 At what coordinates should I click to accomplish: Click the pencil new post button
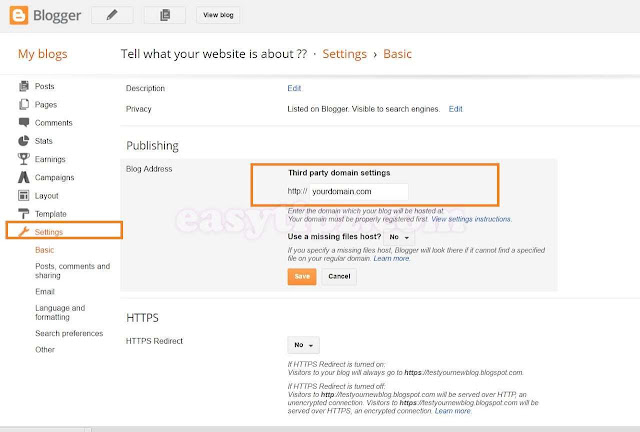[x=112, y=15]
